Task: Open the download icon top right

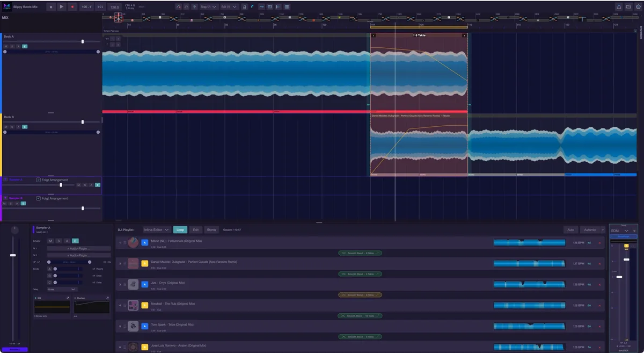Action: [x=628, y=6]
